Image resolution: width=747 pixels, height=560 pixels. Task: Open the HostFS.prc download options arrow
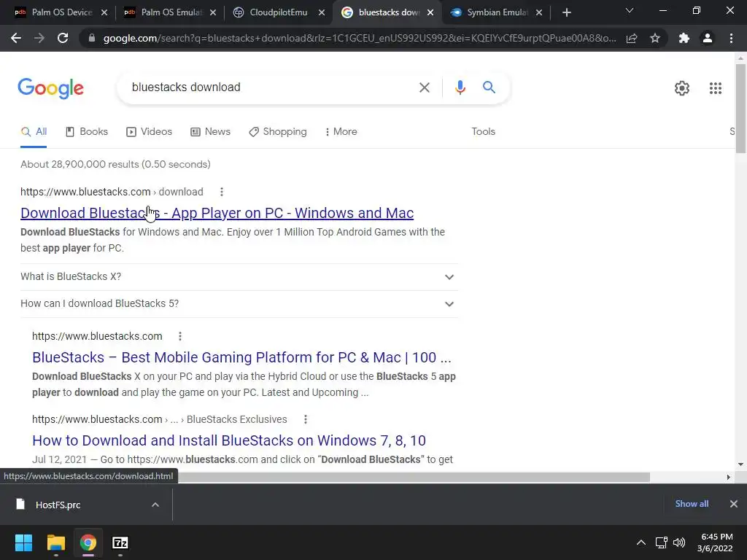pyautogui.click(x=155, y=505)
